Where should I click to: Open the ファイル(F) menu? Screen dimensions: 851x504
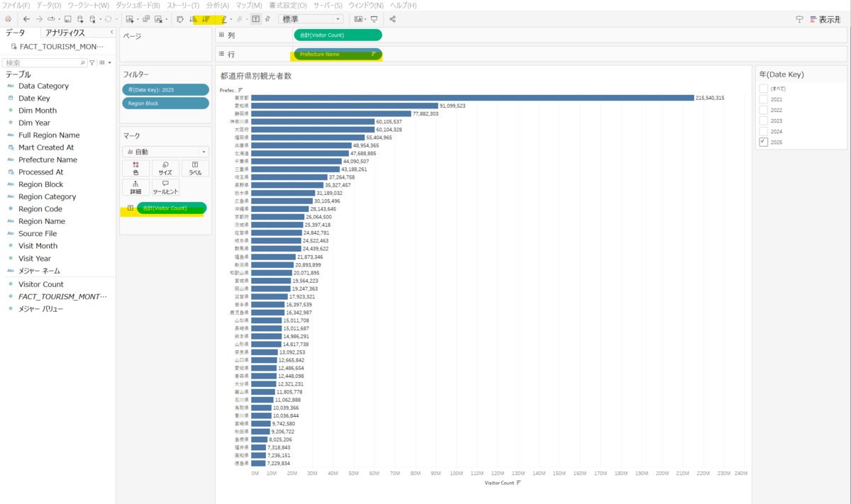click(x=16, y=5)
